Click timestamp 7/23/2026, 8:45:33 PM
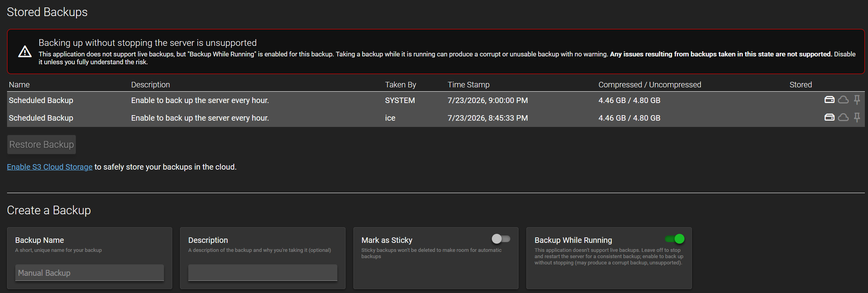This screenshot has height=293, width=868. 488,118
